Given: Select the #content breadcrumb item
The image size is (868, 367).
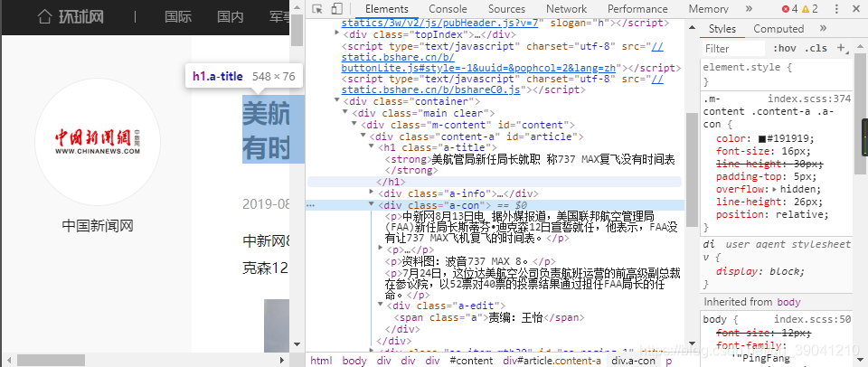Looking at the screenshot, I should pyautogui.click(x=471, y=361).
